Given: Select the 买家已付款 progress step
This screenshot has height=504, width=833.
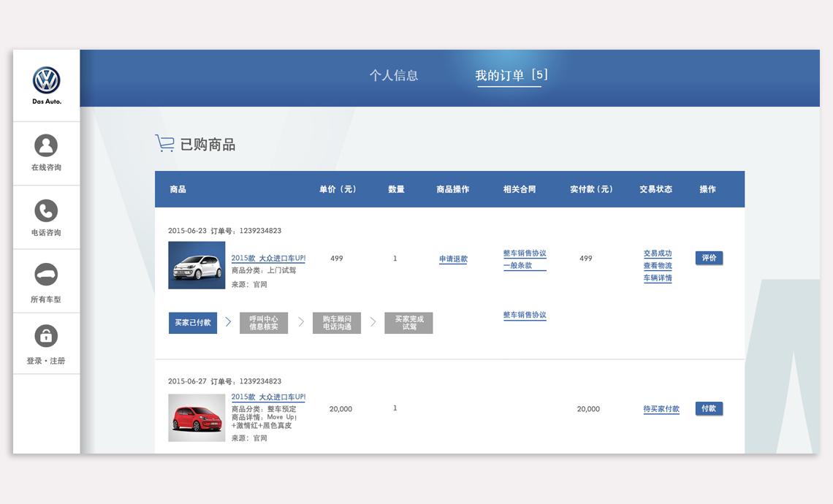Looking at the screenshot, I should point(193,323).
